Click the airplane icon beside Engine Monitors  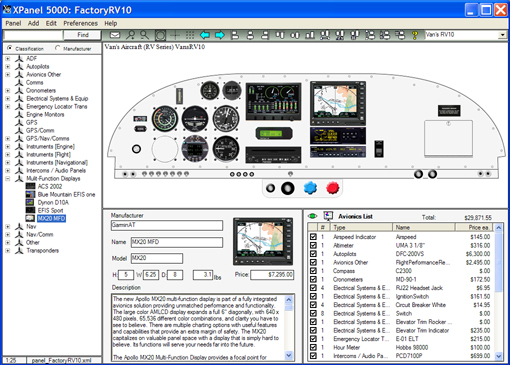pos(19,114)
